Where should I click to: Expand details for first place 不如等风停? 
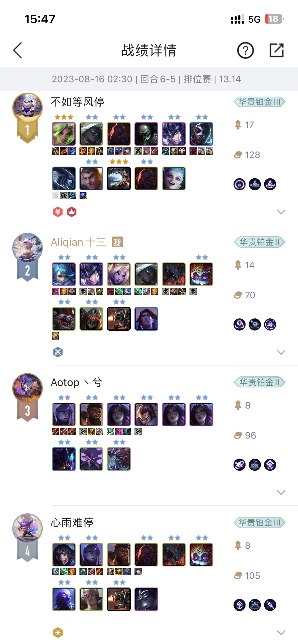(x=281, y=212)
